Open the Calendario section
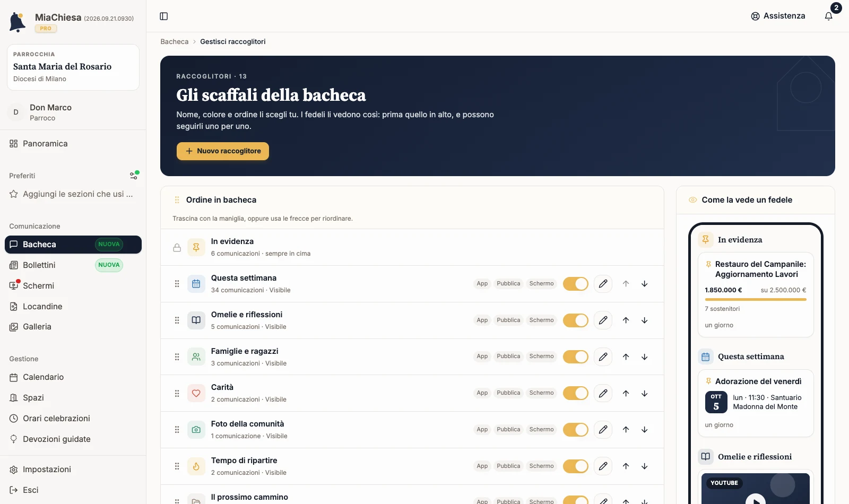This screenshot has width=849, height=504. (x=73, y=377)
